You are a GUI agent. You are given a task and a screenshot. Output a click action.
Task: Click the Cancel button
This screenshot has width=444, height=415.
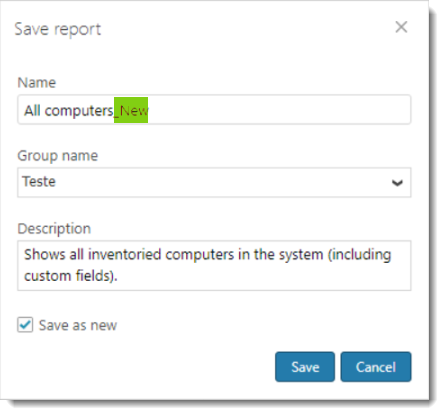click(x=376, y=367)
